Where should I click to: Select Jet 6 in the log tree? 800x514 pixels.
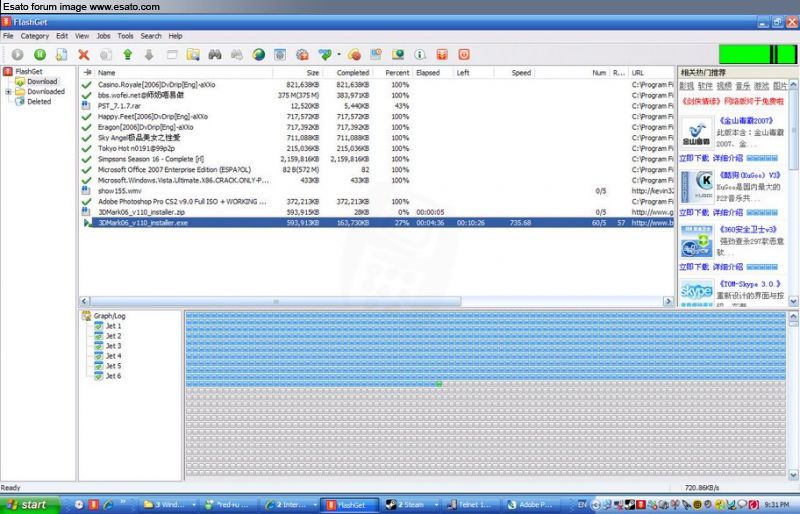(x=113, y=376)
